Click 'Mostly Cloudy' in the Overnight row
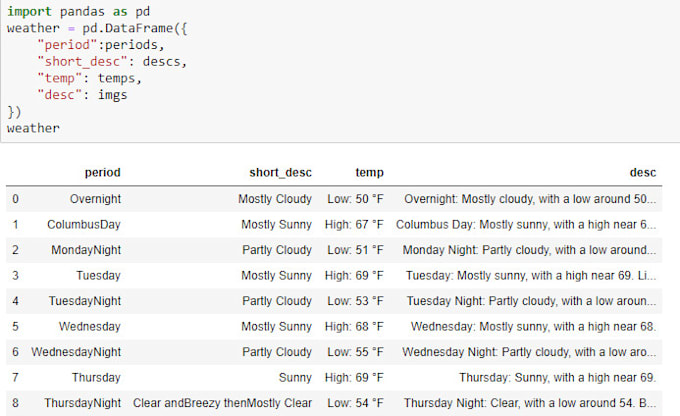 tap(275, 199)
